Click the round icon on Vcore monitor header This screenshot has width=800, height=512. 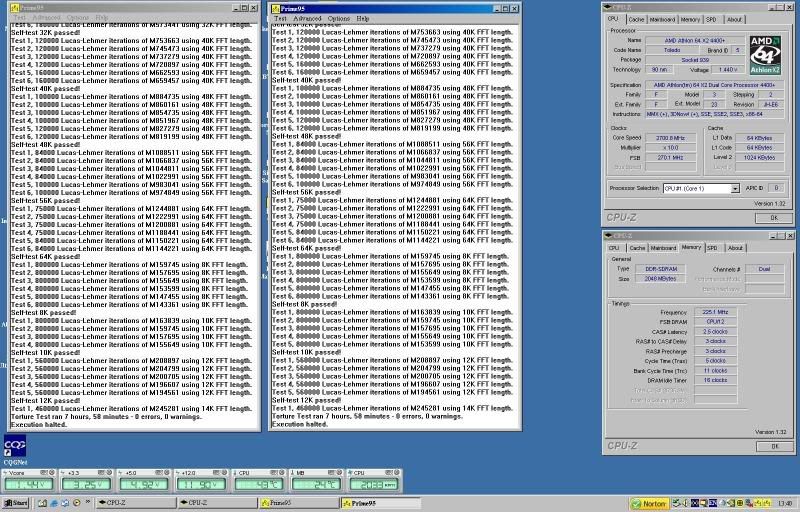pos(52,472)
